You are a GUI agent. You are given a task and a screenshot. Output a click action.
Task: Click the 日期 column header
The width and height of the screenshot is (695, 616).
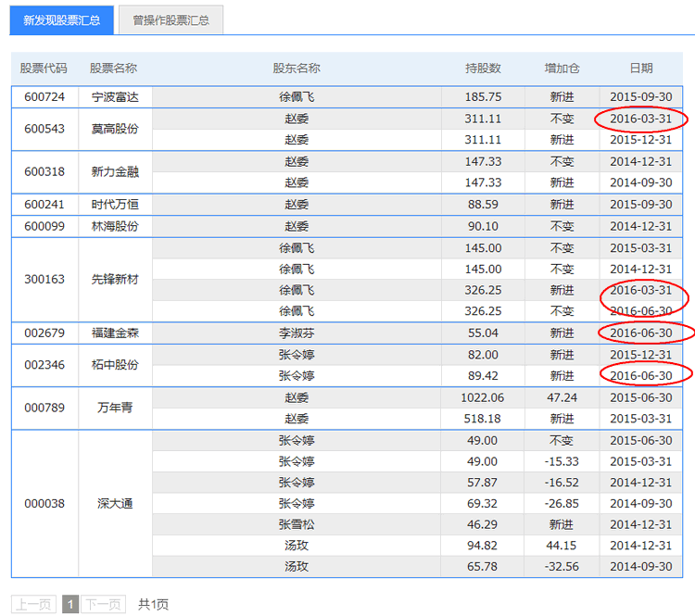(x=641, y=69)
